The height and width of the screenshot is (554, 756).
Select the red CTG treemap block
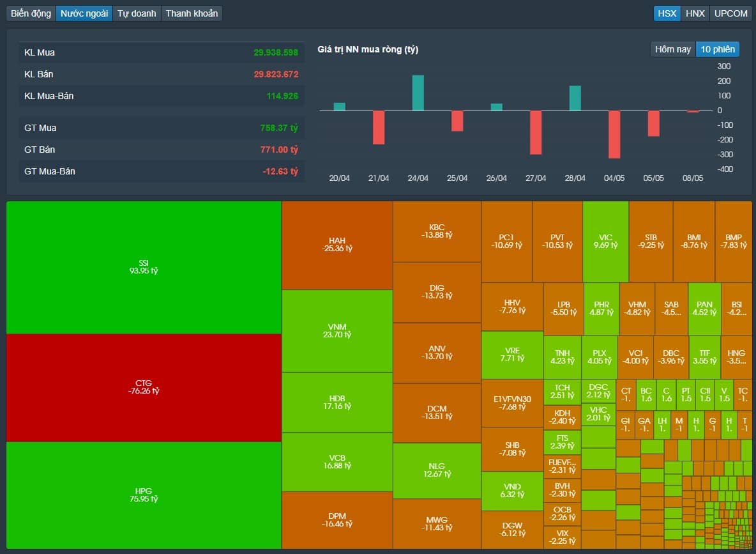pyautogui.click(x=144, y=387)
